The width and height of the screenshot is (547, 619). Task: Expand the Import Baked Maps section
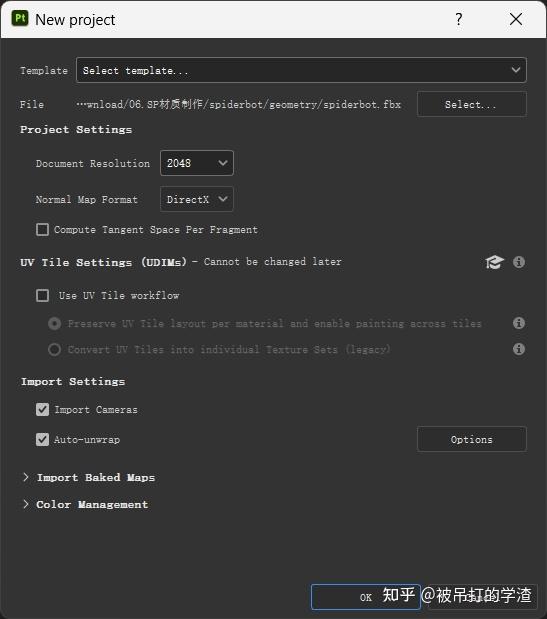coord(89,477)
